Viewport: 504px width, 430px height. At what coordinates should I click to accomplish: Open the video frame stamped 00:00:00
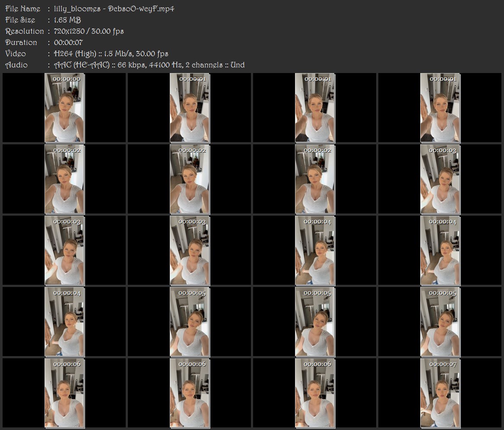coord(65,108)
